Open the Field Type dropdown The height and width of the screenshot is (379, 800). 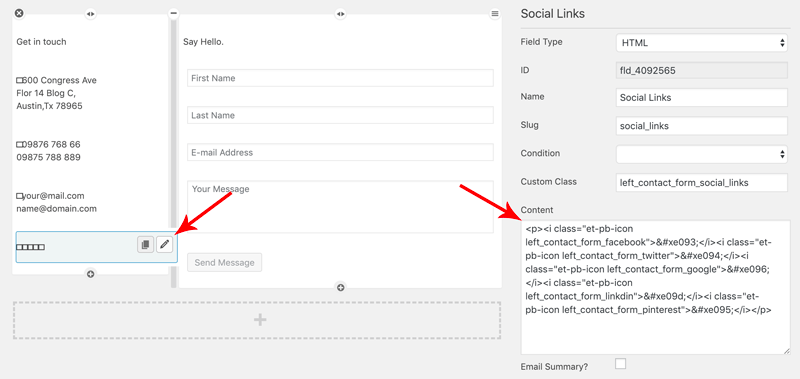702,43
